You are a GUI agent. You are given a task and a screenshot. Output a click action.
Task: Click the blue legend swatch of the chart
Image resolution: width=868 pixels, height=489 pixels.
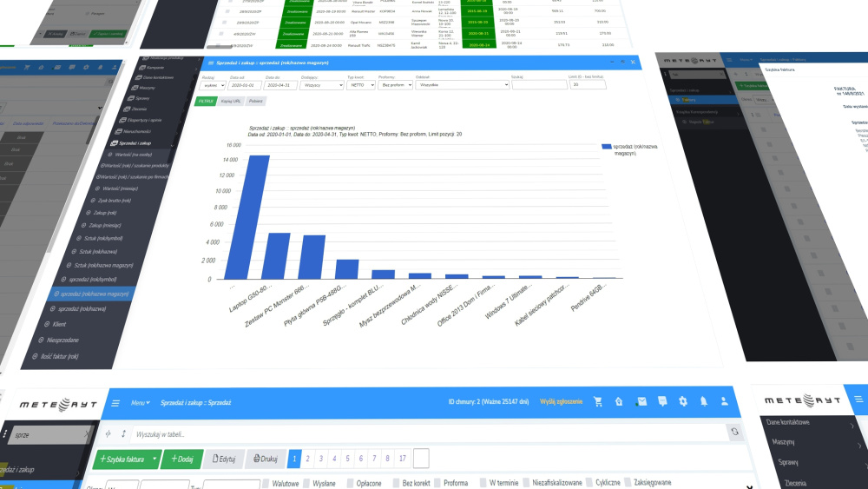pyautogui.click(x=606, y=147)
